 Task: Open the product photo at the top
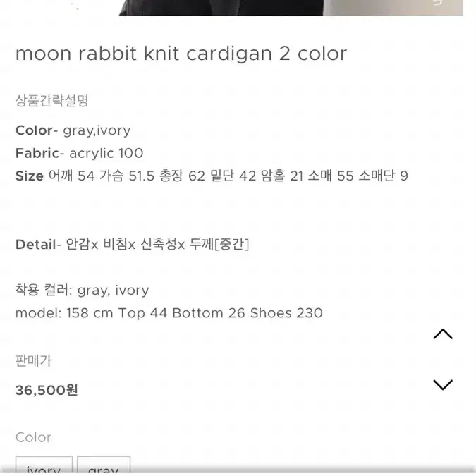[291, 8]
